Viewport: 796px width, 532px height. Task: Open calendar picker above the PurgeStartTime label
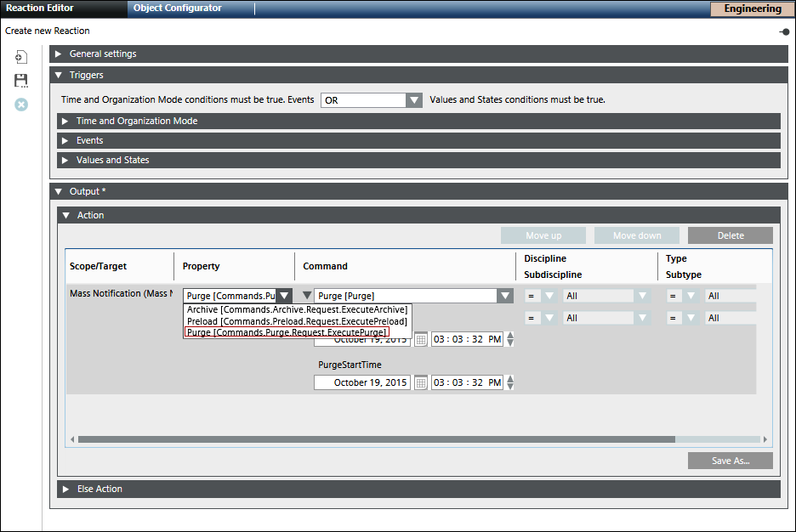pos(420,339)
